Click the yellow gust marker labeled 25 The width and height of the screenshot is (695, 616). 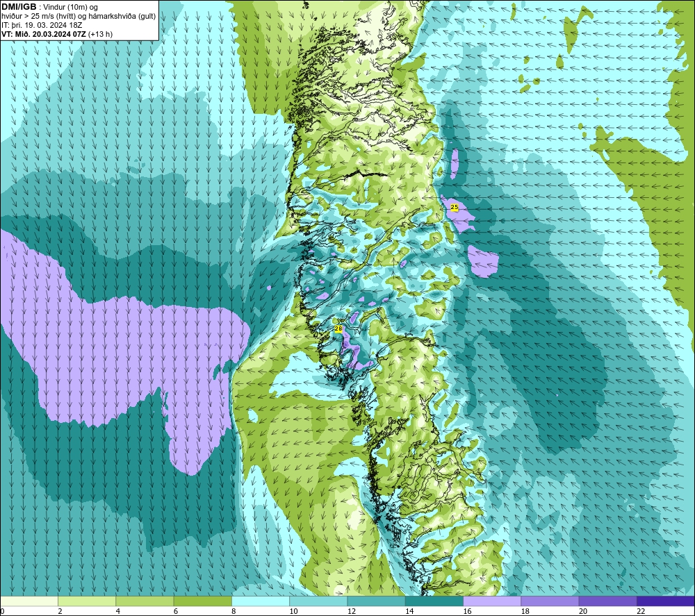click(455, 207)
